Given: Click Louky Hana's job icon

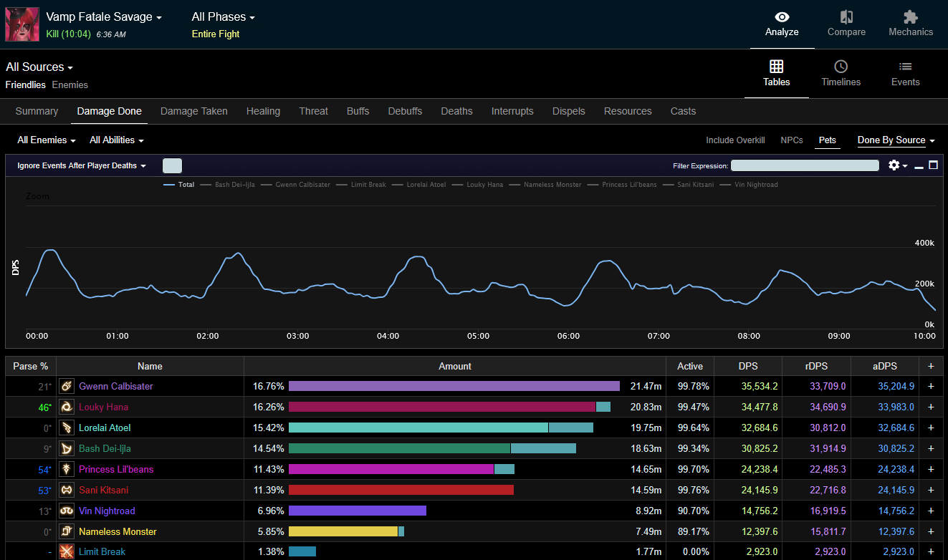Looking at the screenshot, I should (x=67, y=407).
